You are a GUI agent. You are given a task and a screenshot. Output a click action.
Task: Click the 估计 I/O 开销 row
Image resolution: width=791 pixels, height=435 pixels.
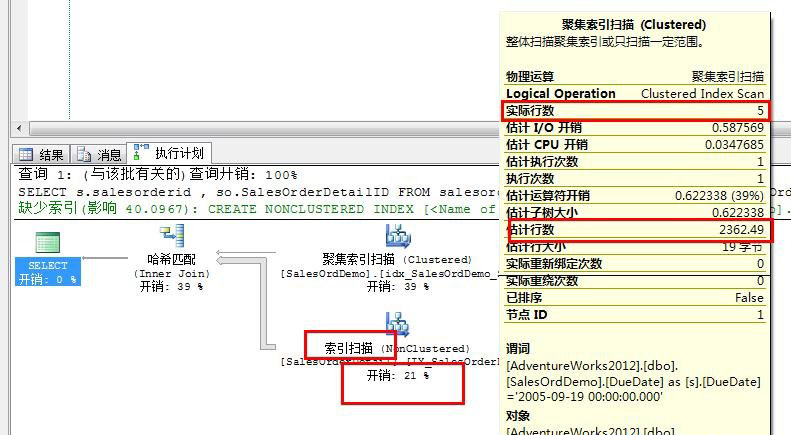tap(635, 128)
